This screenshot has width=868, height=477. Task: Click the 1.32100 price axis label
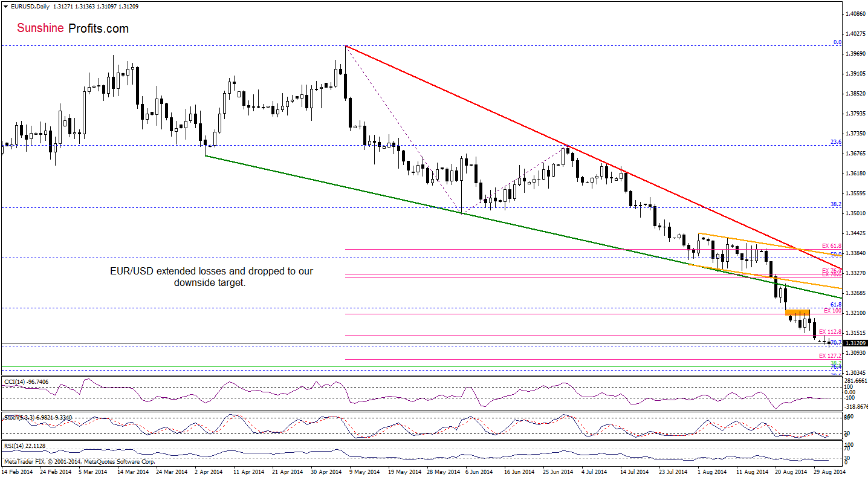(856, 313)
